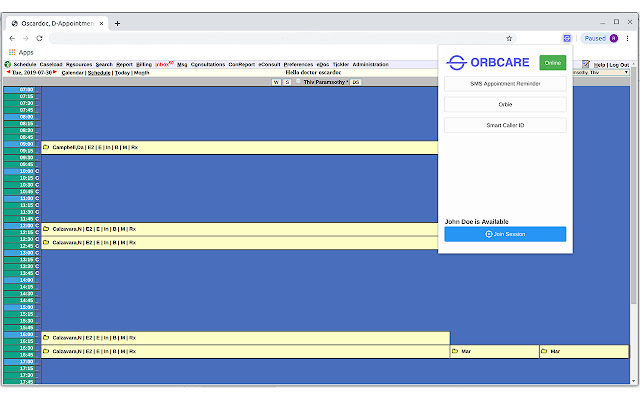Click the Log Out link

click(619, 65)
